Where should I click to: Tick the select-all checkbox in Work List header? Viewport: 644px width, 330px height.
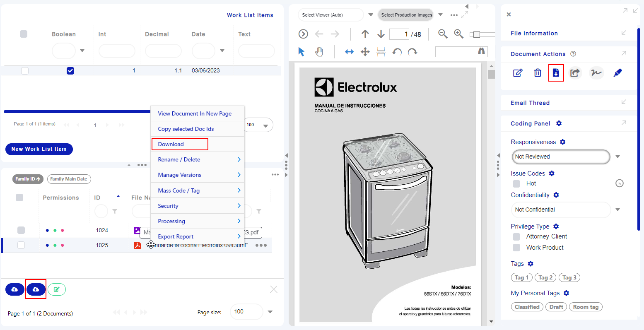tap(24, 34)
